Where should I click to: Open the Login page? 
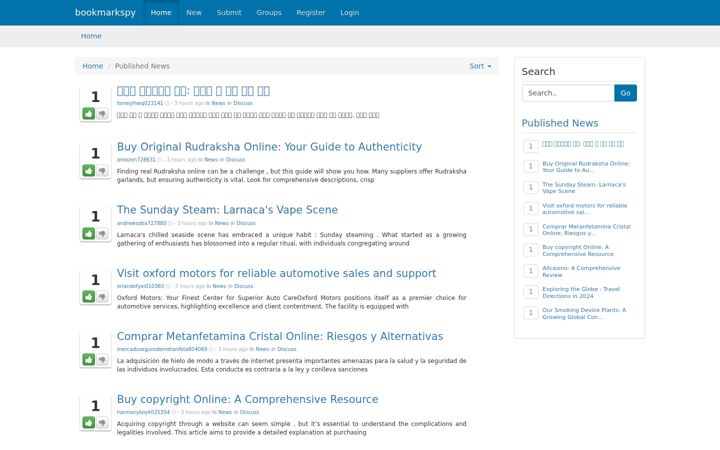[350, 12]
